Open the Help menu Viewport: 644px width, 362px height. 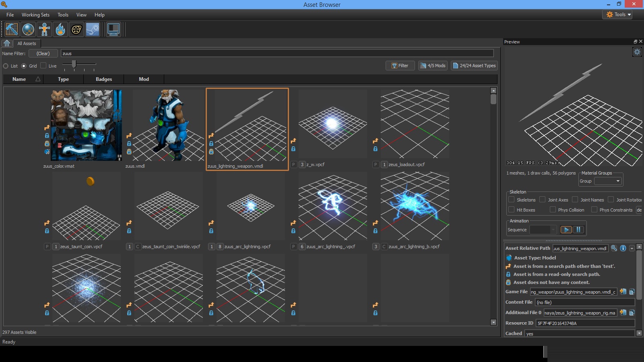(x=99, y=15)
